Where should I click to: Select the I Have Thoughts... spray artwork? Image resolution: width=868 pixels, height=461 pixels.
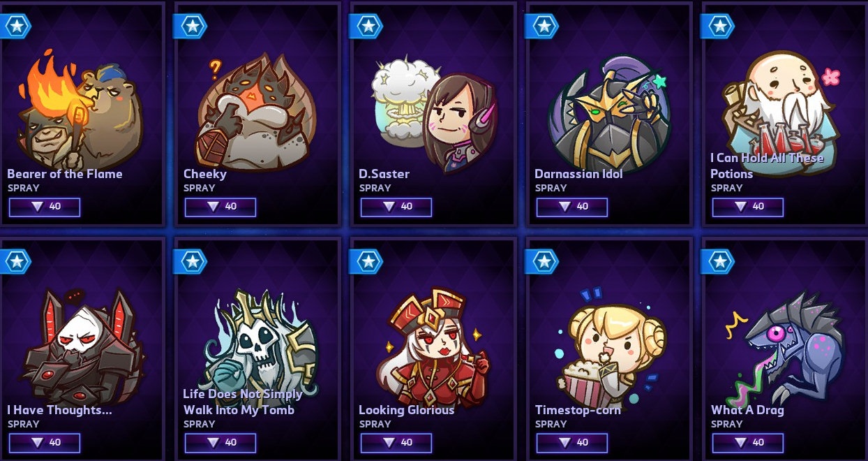78,346
